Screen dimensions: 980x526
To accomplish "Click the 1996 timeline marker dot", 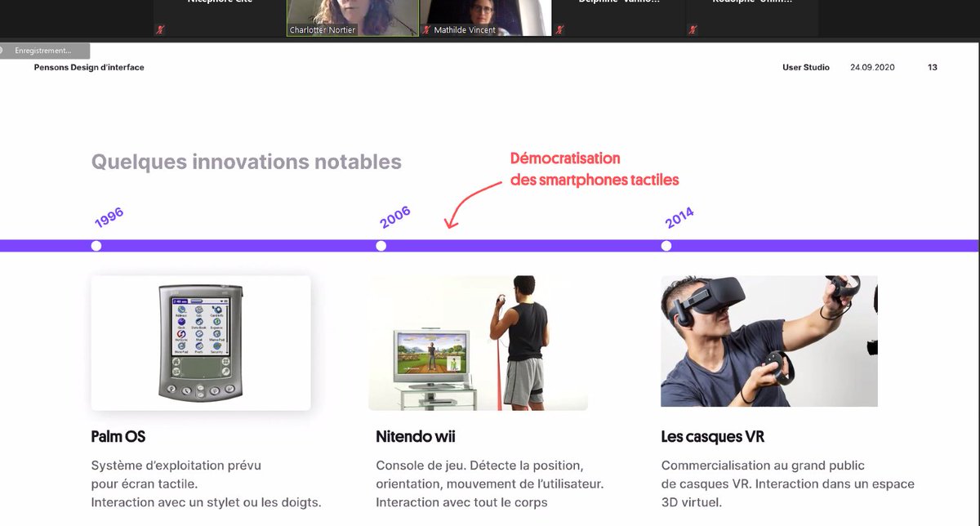I will pyautogui.click(x=96, y=246).
